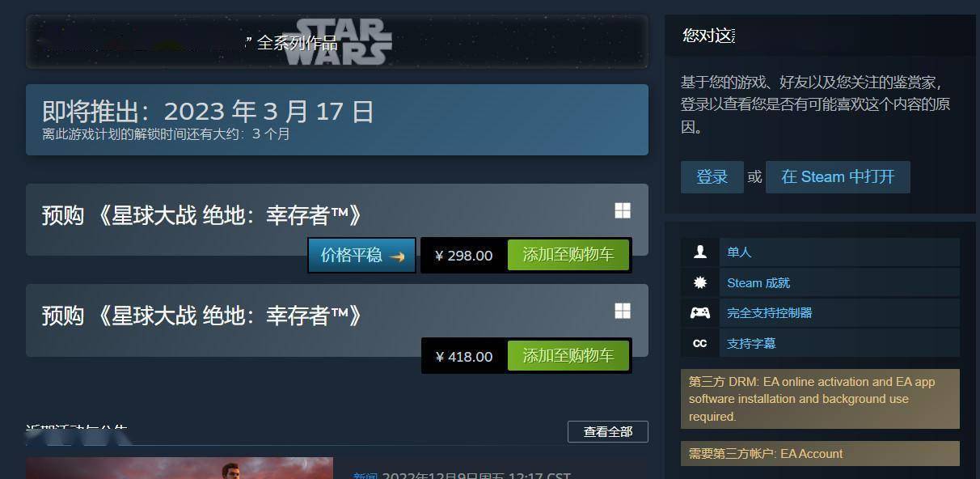Click the game controller support icon
The width and height of the screenshot is (980, 479).
pos(700,312)
